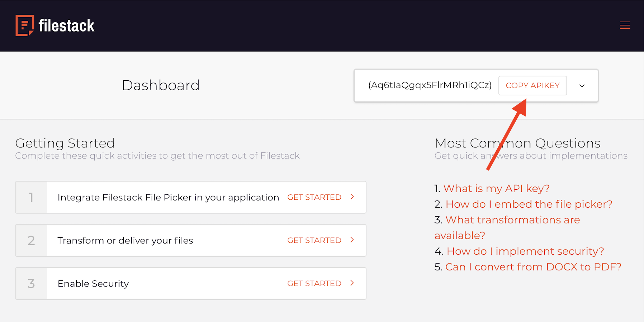
Task: Click 'Integrate Filestack File Picker in your application' text
Action: point(168,198)
